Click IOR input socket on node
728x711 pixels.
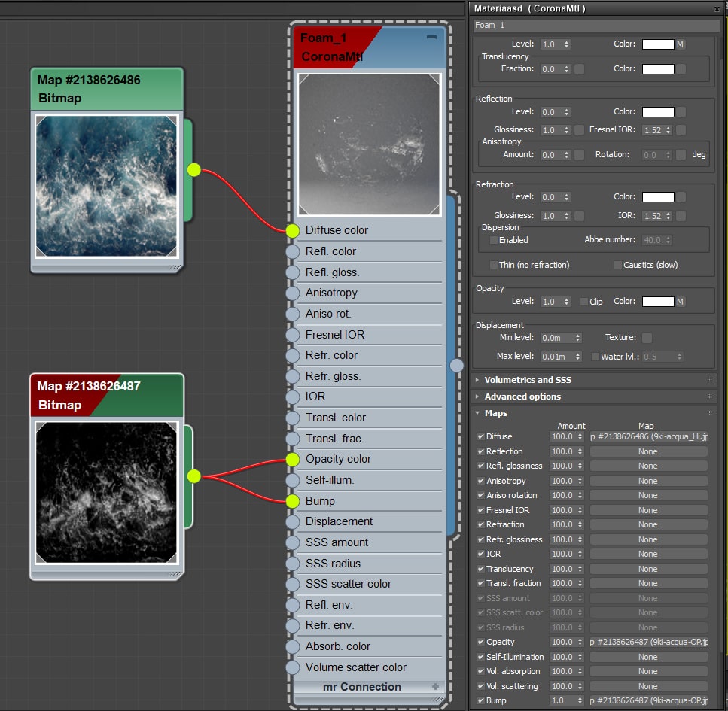coord(293,397)
